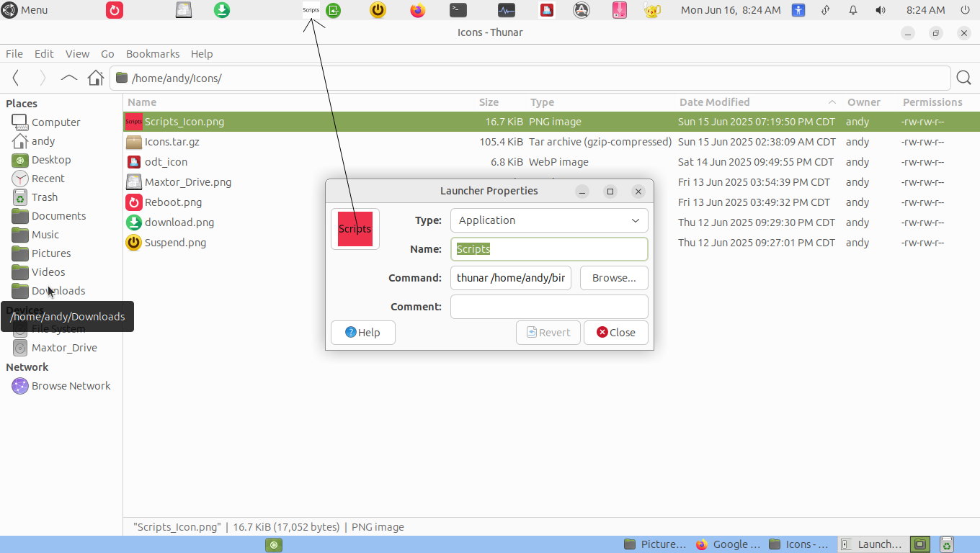
Task: Click the date and time 'Mon Jun 16, 8:24 AM' in the panel
Action: point(731,10)
